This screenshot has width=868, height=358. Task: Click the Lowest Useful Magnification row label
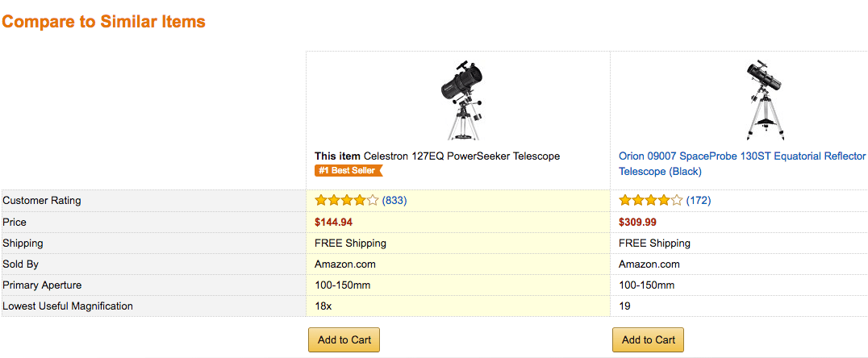click(x=68, y=306)
